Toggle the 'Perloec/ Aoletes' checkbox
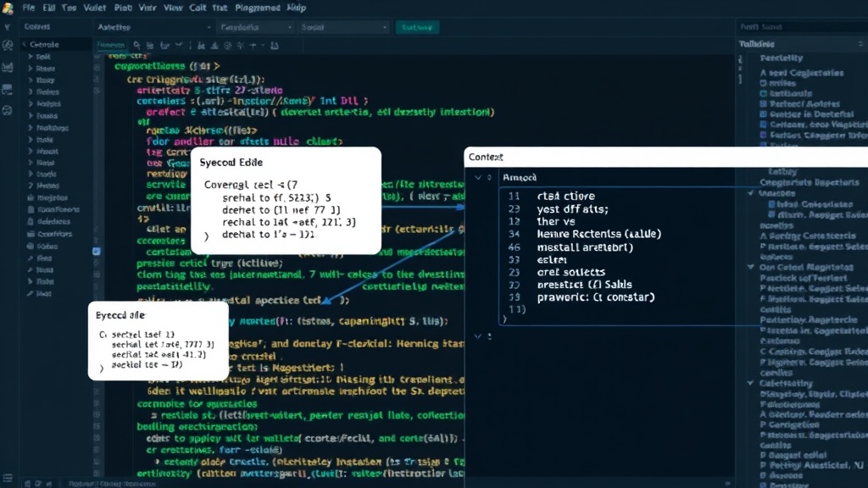The width and height of the screenshot is (868, 488). (764, 103)
